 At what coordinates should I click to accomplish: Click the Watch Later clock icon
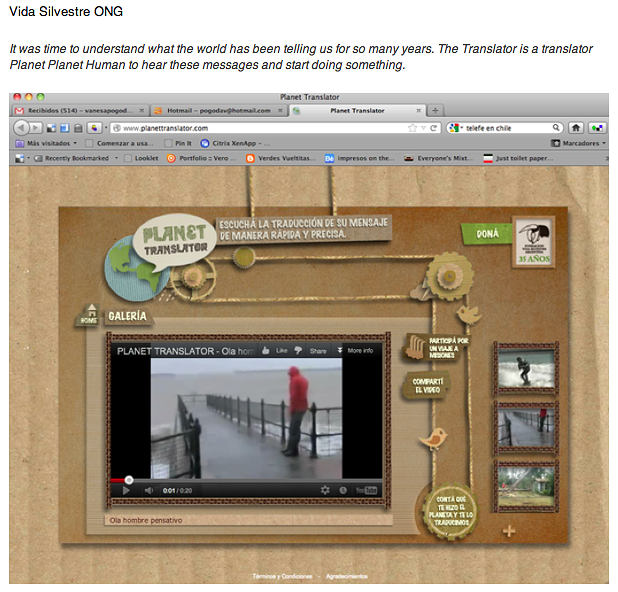click(x=343, y=490)
